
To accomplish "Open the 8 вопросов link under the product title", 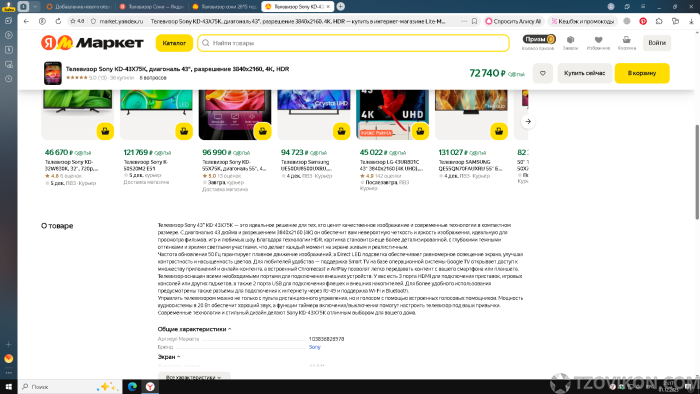I will 153,78.
